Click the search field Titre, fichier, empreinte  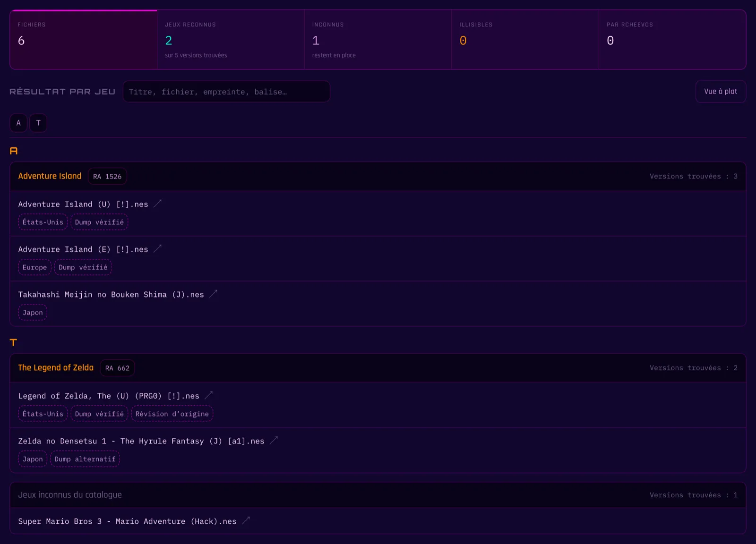(226, 92)
